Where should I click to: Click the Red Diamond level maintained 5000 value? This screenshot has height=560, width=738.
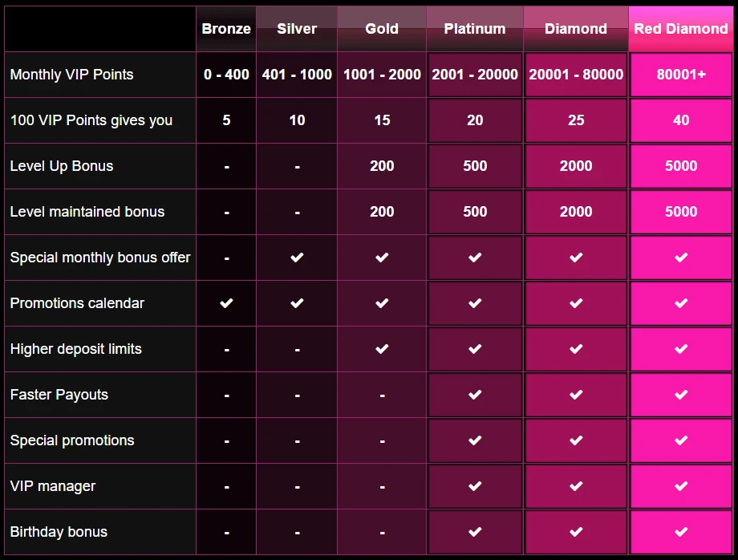681,211
